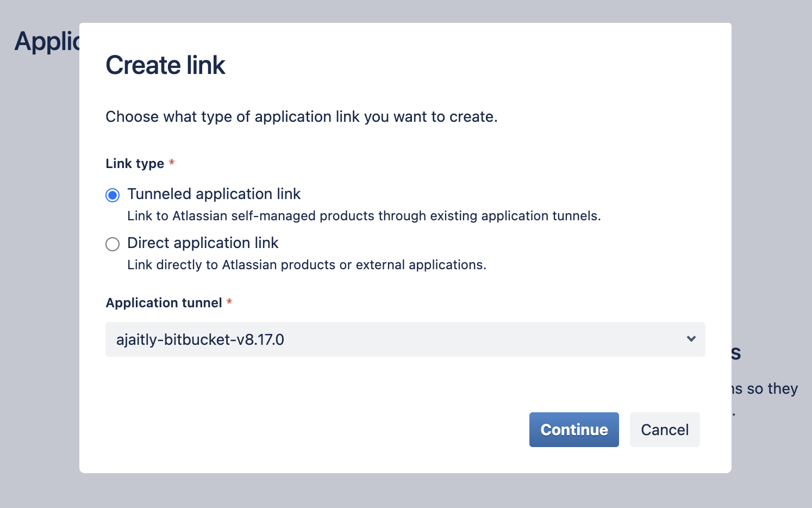Image resolution: width=812 pixels, height=508 pixels.
Task: Click the 'Link type' field label
Action: pyautogui.click(x=135, y=164)
